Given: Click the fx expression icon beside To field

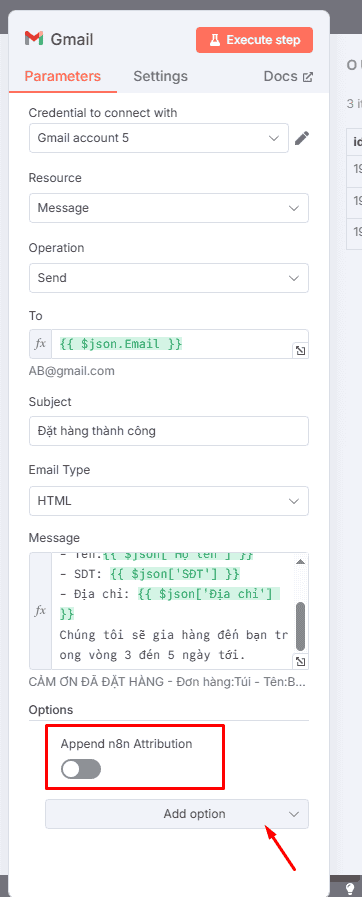Looking at the screenshot, I should tap(41, 344).
